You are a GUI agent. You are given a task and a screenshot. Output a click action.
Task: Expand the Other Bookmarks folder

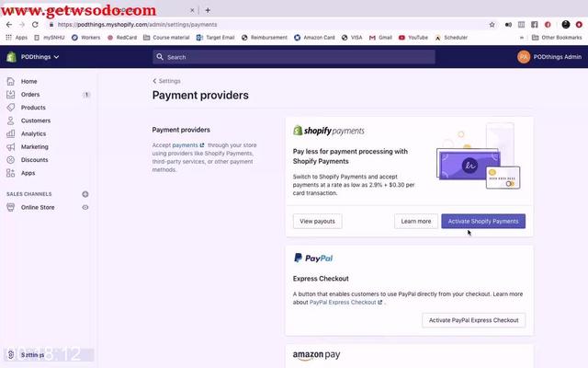coord(557,38)
